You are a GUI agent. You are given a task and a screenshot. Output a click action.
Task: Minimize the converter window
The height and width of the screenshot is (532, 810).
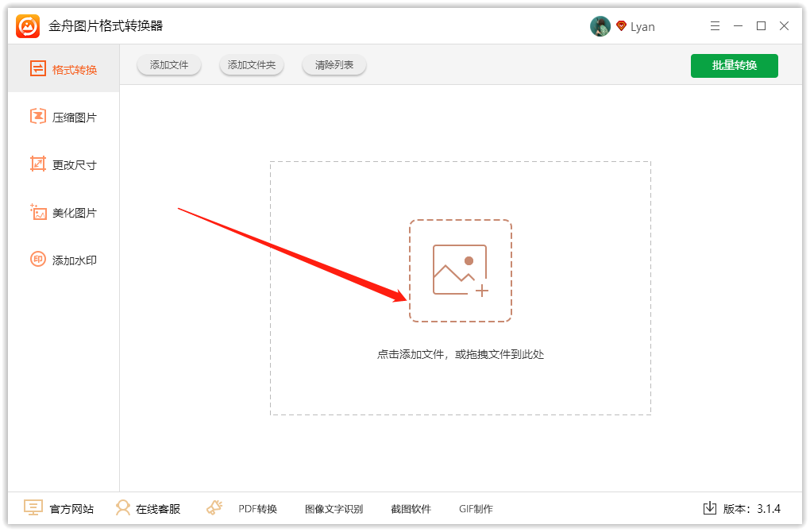tap(739, 26)
